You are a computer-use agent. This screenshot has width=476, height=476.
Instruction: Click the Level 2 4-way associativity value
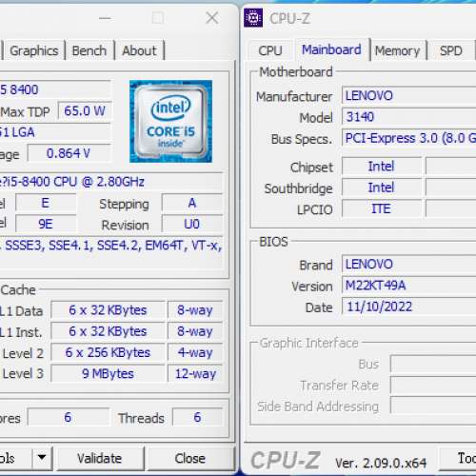tap(195, 352)
